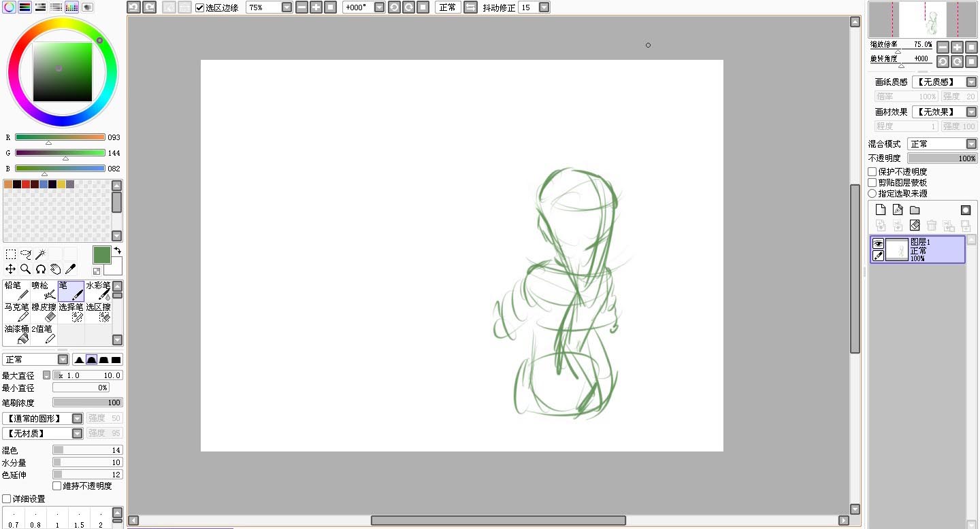Viewport: 980px width, 529px height.
Task: Create a new layer folder
Action: coord(915,210)
